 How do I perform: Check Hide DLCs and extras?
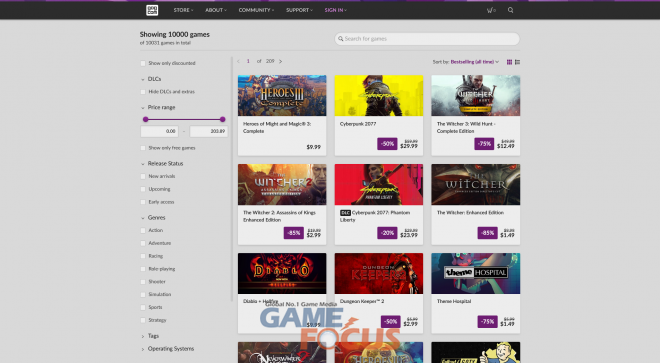coord(143,92)
